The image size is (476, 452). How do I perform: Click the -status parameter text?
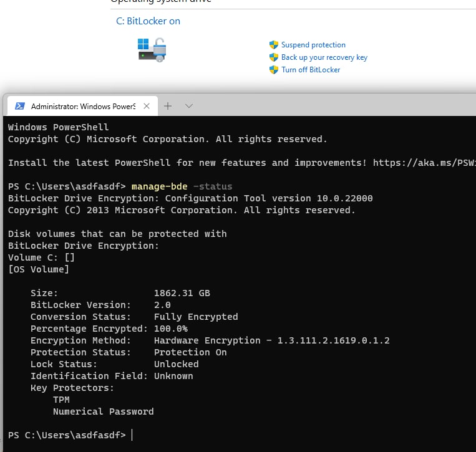213,186
